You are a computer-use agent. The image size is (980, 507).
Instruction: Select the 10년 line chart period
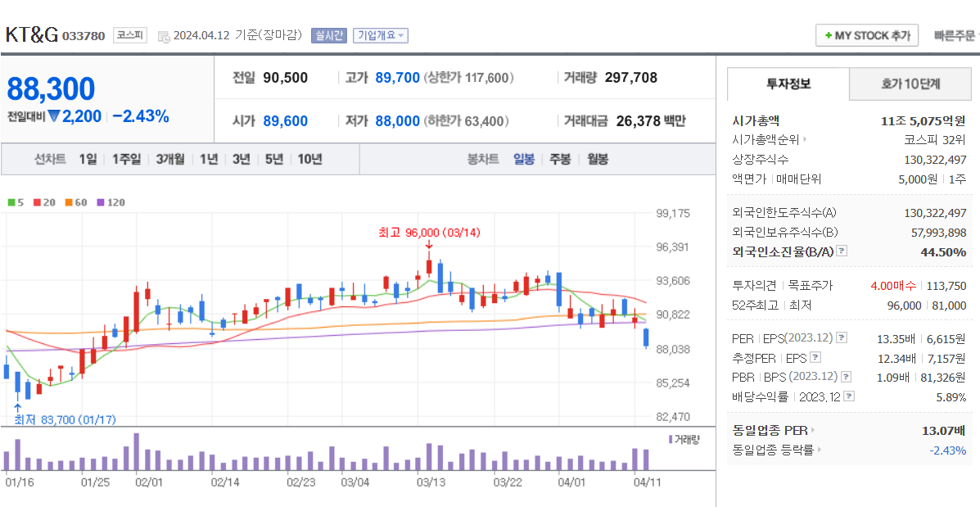[309, 159]
